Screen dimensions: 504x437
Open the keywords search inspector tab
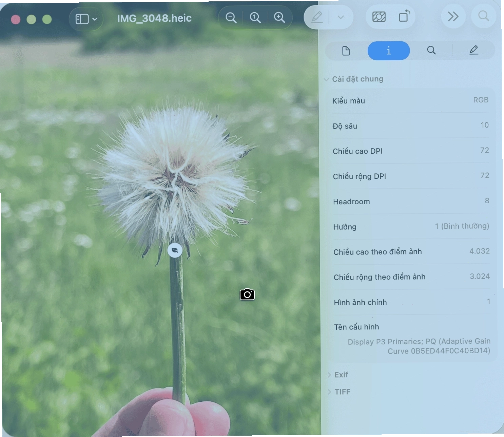pos(431,51)
